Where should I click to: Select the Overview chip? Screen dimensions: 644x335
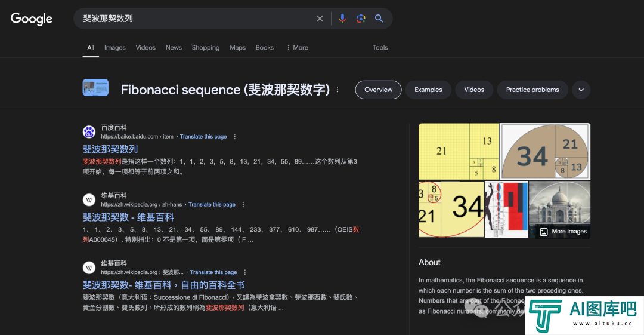[x=378, y=90]
